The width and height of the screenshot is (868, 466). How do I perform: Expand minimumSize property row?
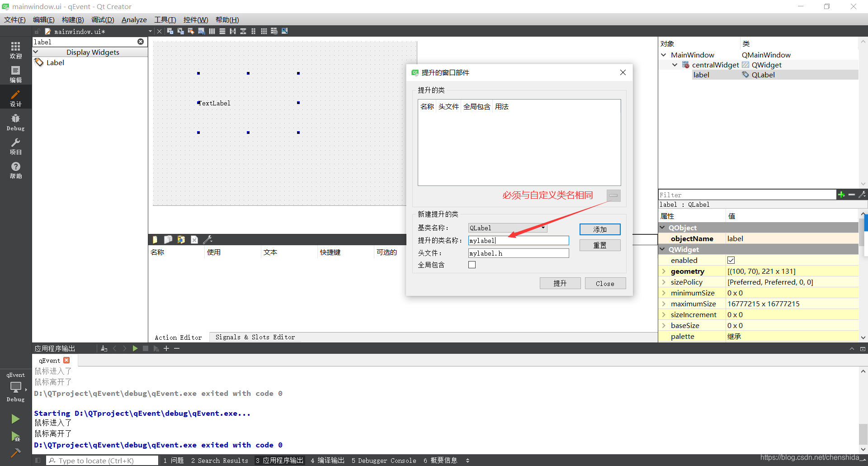tap(664, 293)
